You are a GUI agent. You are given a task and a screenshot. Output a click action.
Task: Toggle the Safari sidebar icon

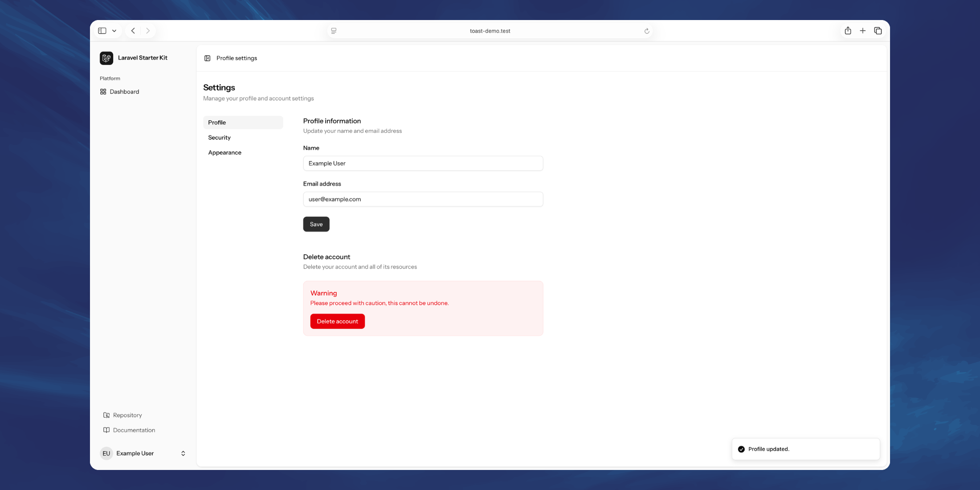pyautogui.click(x=102, y=30)
